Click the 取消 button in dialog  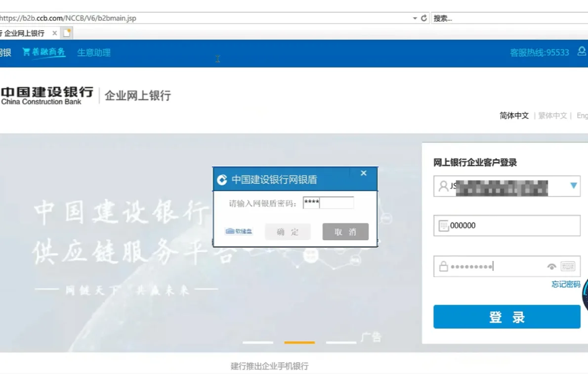pyautogui.click(x=345, y=232)
